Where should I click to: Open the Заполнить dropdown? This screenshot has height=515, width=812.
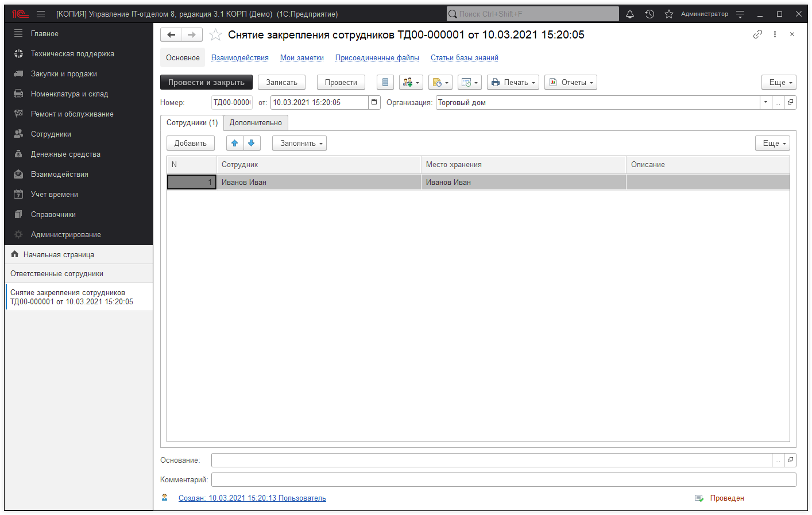pyautogui.click(x=299, y=143)
